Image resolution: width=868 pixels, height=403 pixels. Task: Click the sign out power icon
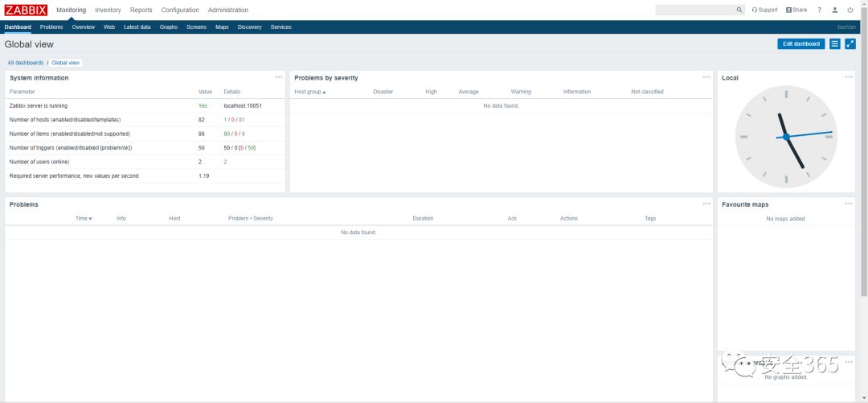point(850,10)
